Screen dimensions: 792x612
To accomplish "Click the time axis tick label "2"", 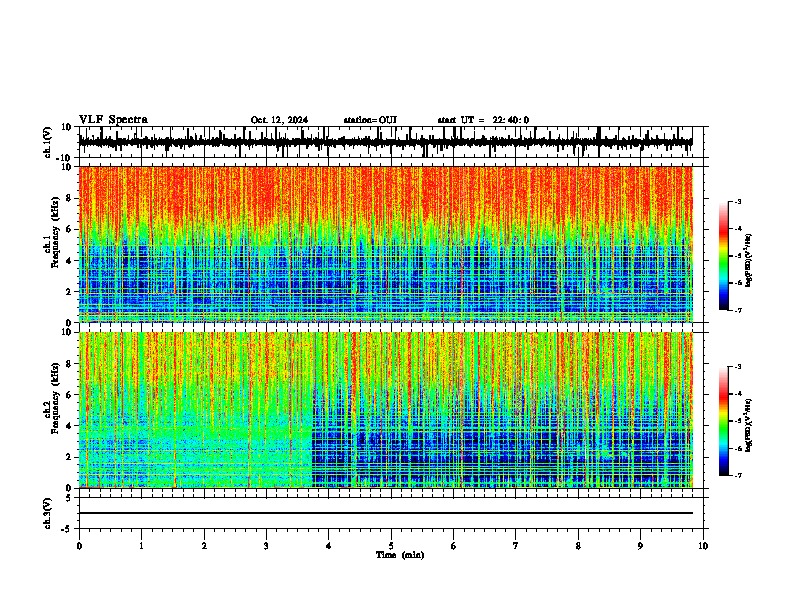I will point(204,546).
